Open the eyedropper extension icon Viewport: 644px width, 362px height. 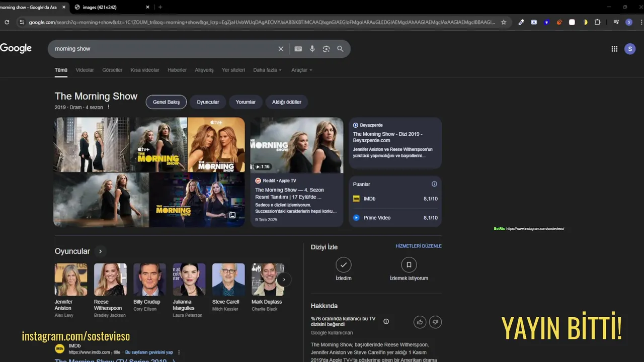521,22
